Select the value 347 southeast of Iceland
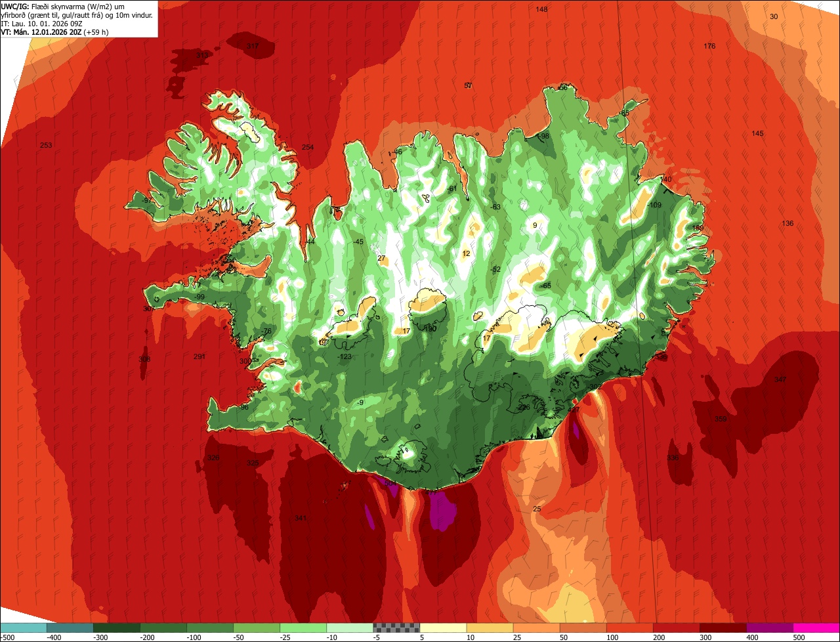The height and width of the screenshot is (642, 840). pyautogui.click(x=780, y=379)
